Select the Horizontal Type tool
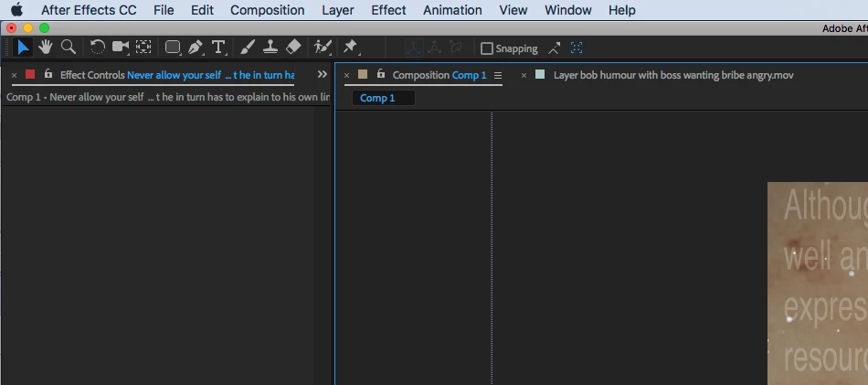 coord(219,48)
